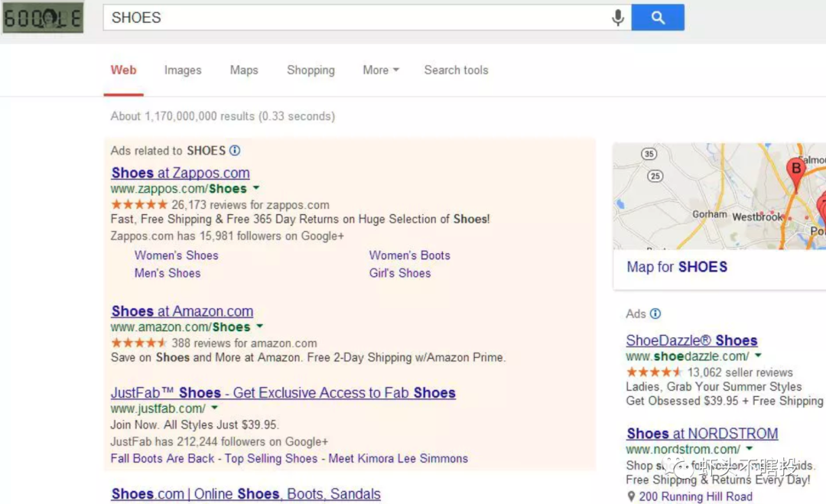Screen dimensions: 826x504
Task: Expand dropdown arrow beside www.justfab.com/
Action: point(214,408)
